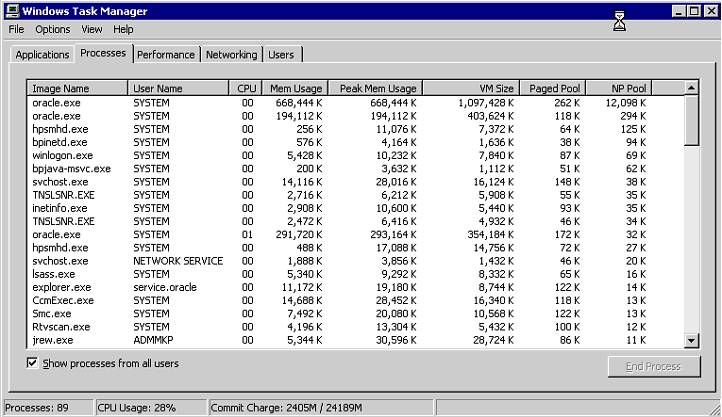Open the Options menu
Image resolution: width=722 pixels, height=417 pixels.
(x=52, y=29)
